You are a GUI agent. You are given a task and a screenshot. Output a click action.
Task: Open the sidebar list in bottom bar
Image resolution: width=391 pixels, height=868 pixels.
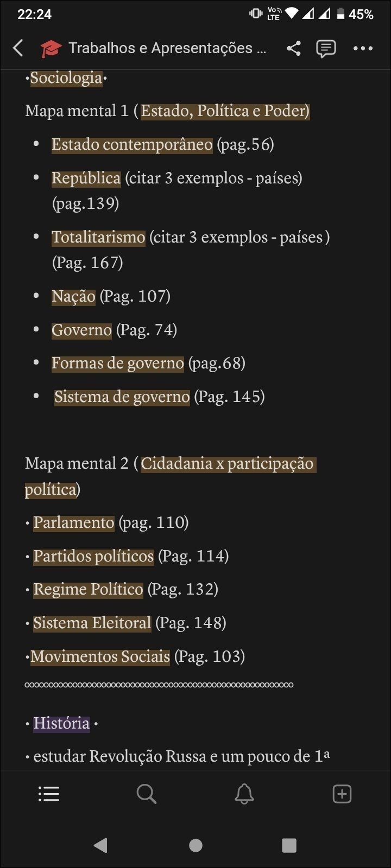click(49, 794)
